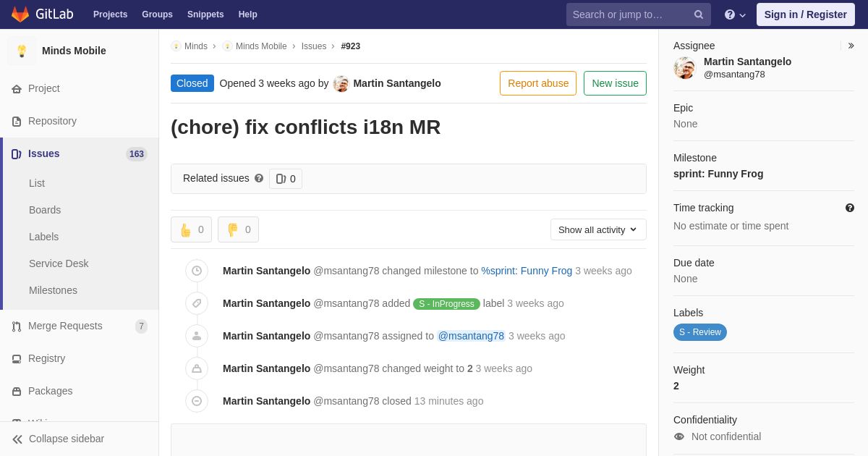Open the GitLab logo home link
The width and height of the screenshot is (868, 456).
pyautogui.click(x=41, y=14)
